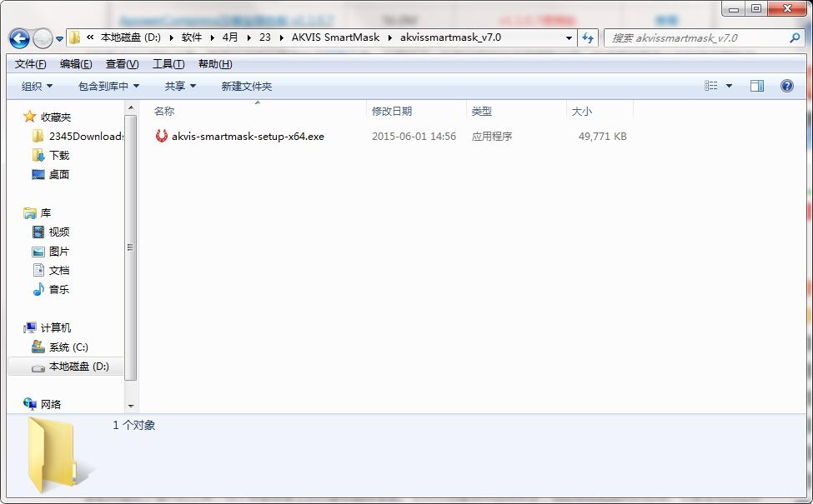Open 系统 (C:) drive
This screenshot has width=813, height=504.
pyautogui.click(x=68, y=347)
